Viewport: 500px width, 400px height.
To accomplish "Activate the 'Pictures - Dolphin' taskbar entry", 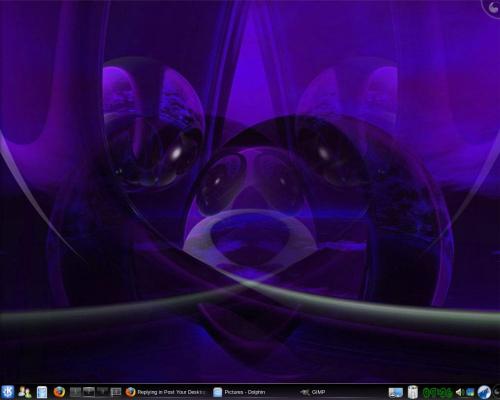I will click(239, 392).
